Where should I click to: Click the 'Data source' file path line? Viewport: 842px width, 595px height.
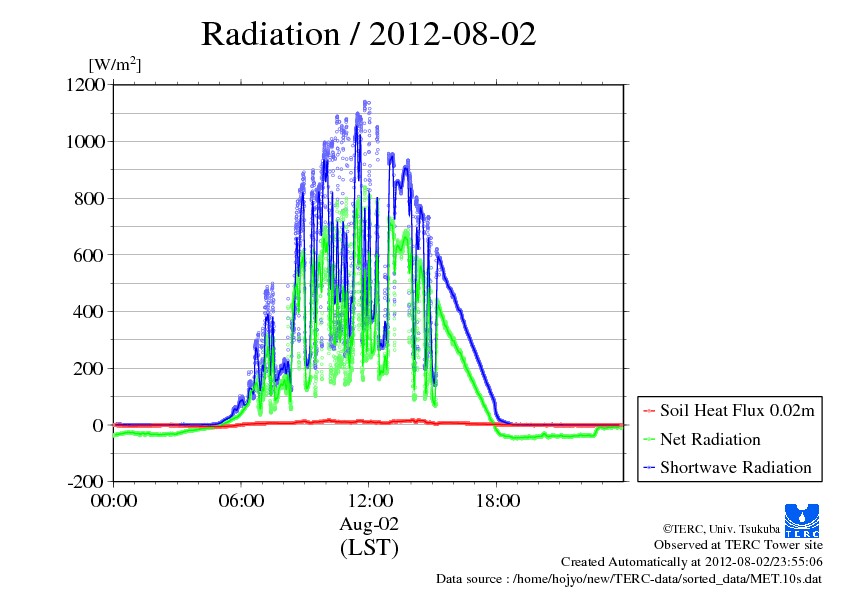[x=629, y=579]
